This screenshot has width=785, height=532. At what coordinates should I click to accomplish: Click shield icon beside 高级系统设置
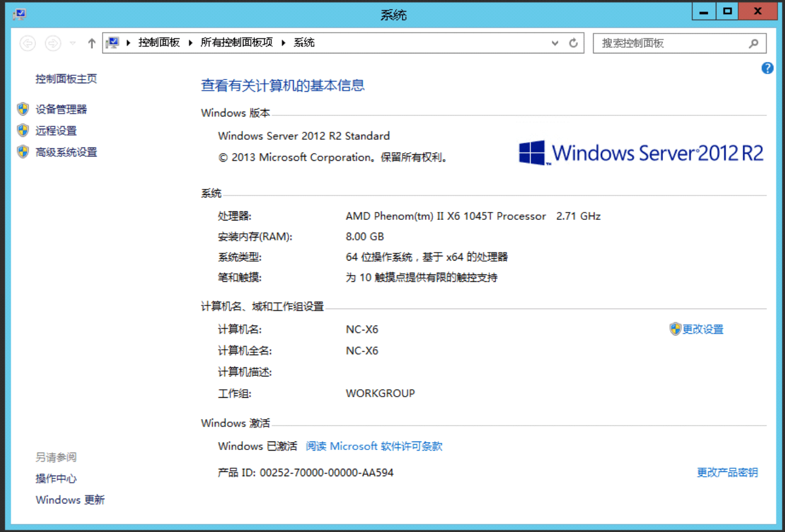click(23, 152)
